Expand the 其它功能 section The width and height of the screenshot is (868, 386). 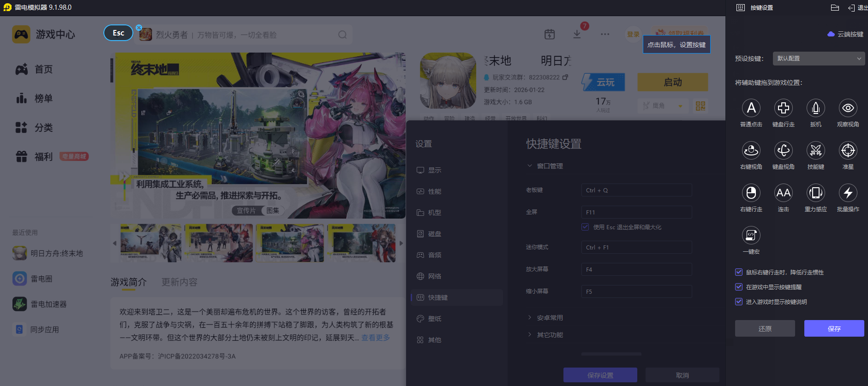tap(529, 334)
